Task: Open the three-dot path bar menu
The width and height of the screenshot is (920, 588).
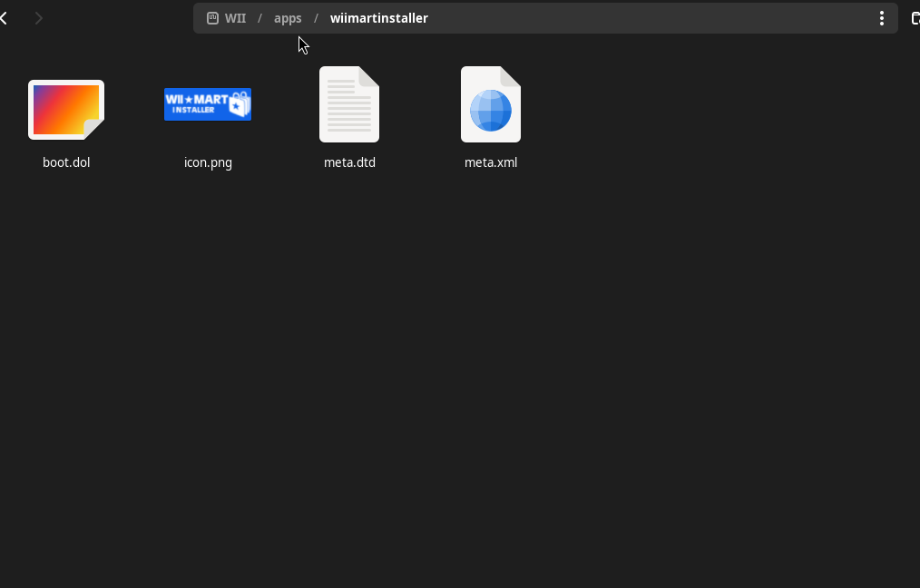Action: [x=881, y=18]
